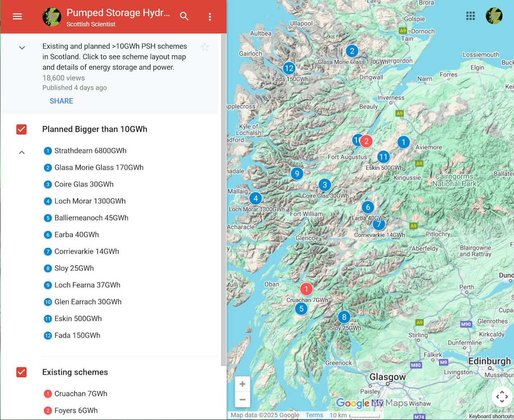This screenshot has width=514, height=420.
Task: Click blue map marker 5 below Cruachan
Action: click(302, 309)
